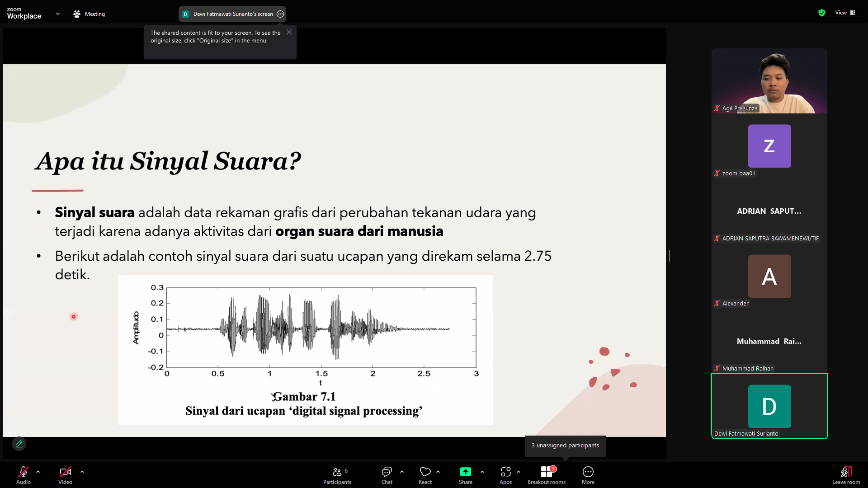
Task: Click the 3 unassigned participants tooltip
Action: point(565,446)
